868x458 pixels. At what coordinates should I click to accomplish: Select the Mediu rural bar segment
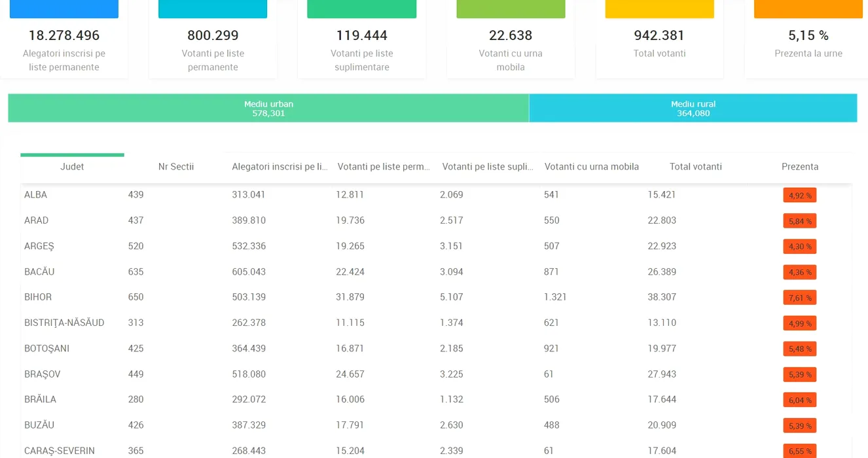(693, 108)
